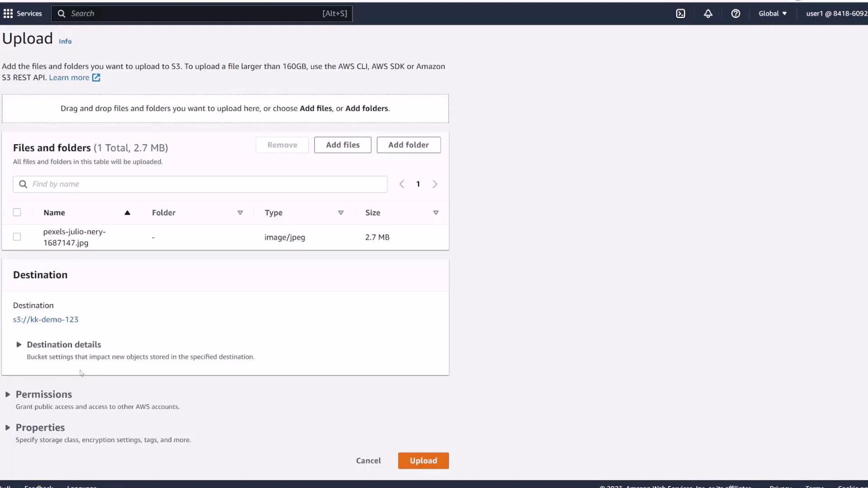This screenshot has width=868, height=488.
Task: Open the Global region dropdown
Action: click(773, 14)
